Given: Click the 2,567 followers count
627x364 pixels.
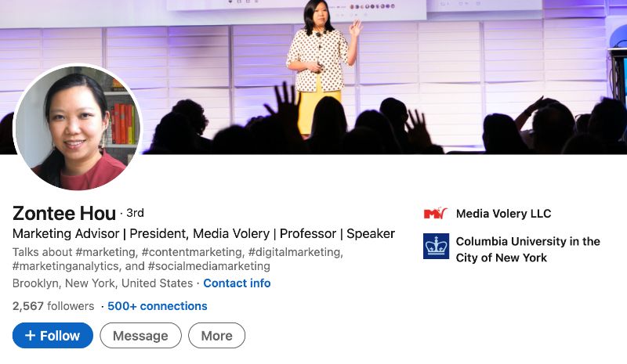Looking at the screenshot, I should tap(53, 306).
